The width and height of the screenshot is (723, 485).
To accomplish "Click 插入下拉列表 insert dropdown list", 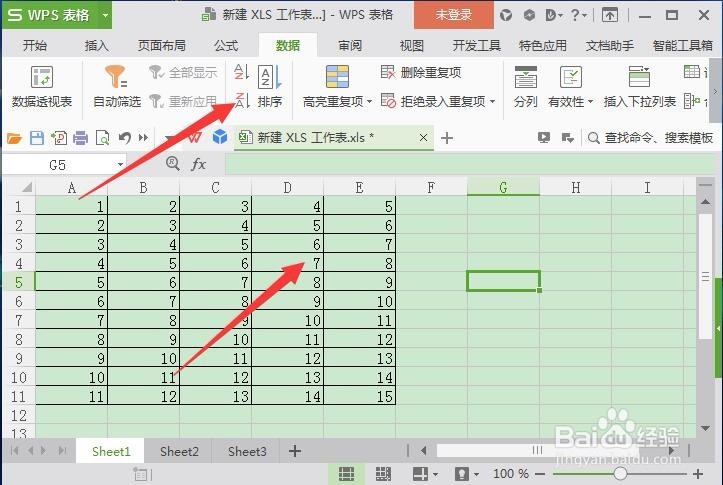I will tap(640, 87).
